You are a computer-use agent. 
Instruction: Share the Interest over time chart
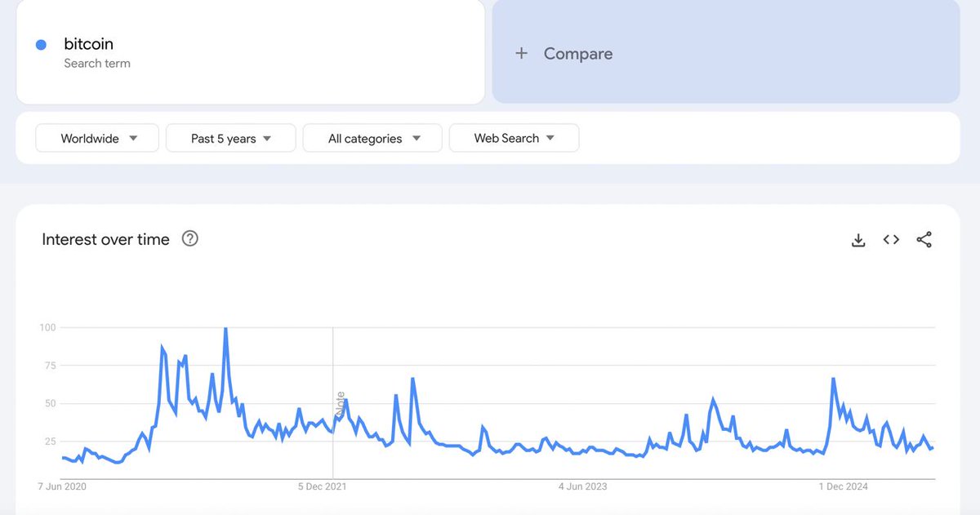pos(924,239)
